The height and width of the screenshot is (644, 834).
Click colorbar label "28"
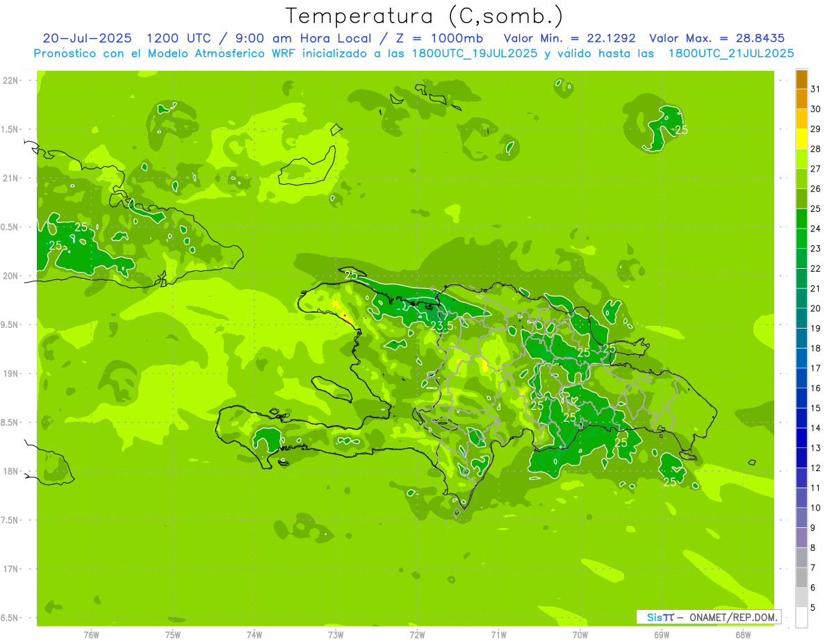[x=815, y=149]
